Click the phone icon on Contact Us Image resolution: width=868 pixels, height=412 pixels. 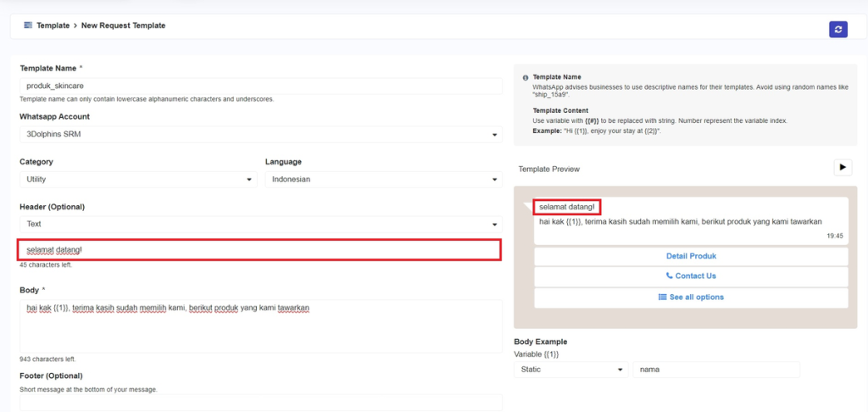[670, 276]
